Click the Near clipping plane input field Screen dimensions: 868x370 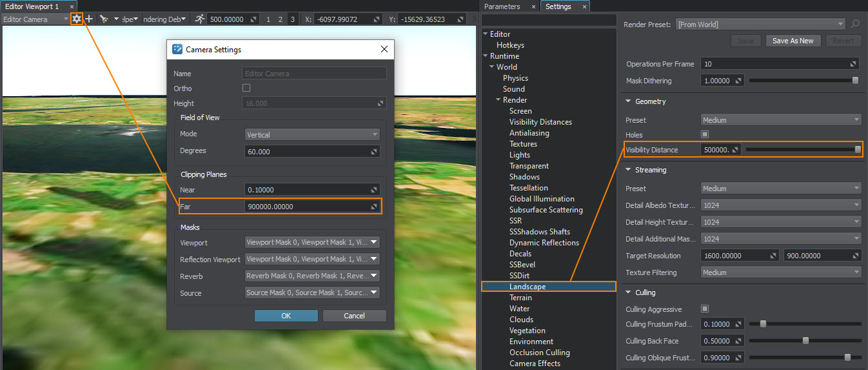pyautogui.click(x=306, y=190)
